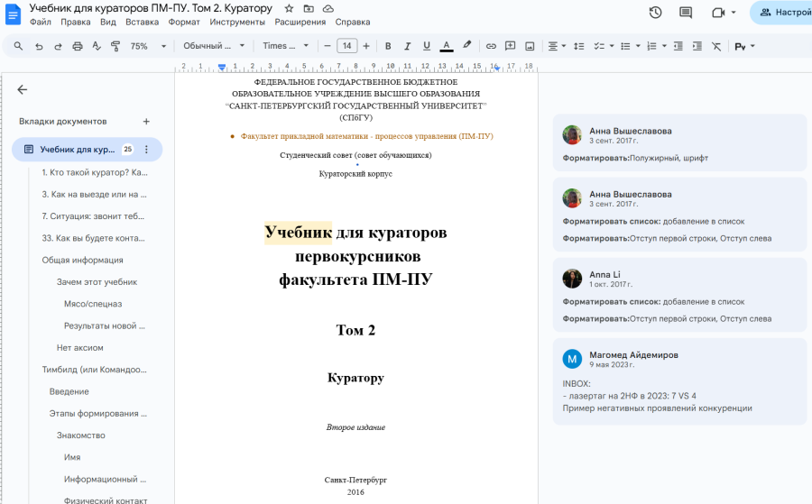Add a new document tab
The image size is (812, 504).
click(x=146, y=121)
